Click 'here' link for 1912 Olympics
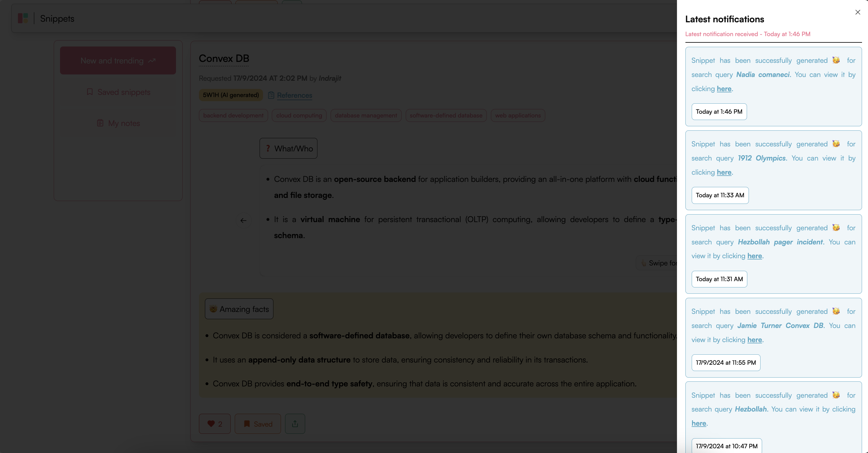Screen dimensions: 868x453 724,172
